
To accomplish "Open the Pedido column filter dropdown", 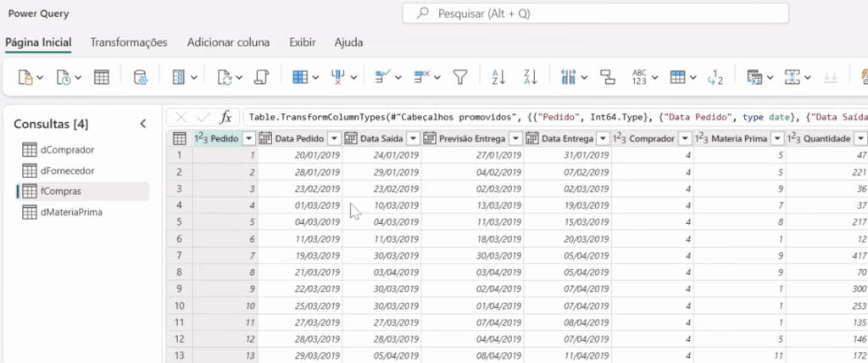I will (x=250, y=138).
